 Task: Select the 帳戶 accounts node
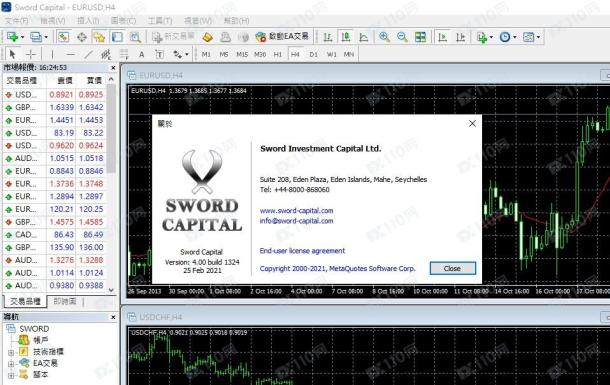pos(40,340)
